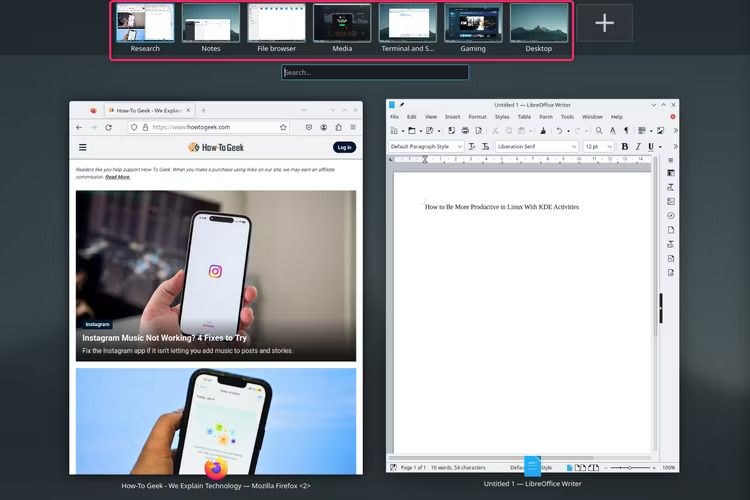The width and height of the screenshot is (750, 500).
Task: Toggle formatting marks pilcrow icon
Action: click(626, 130)
